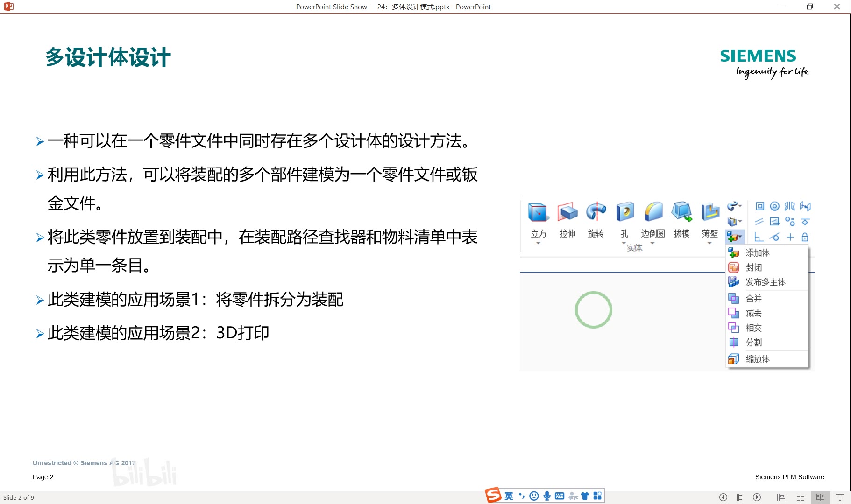Toggle Sogou 英 Chinese/English mode
851x504 pixels.
click(509, 496)
